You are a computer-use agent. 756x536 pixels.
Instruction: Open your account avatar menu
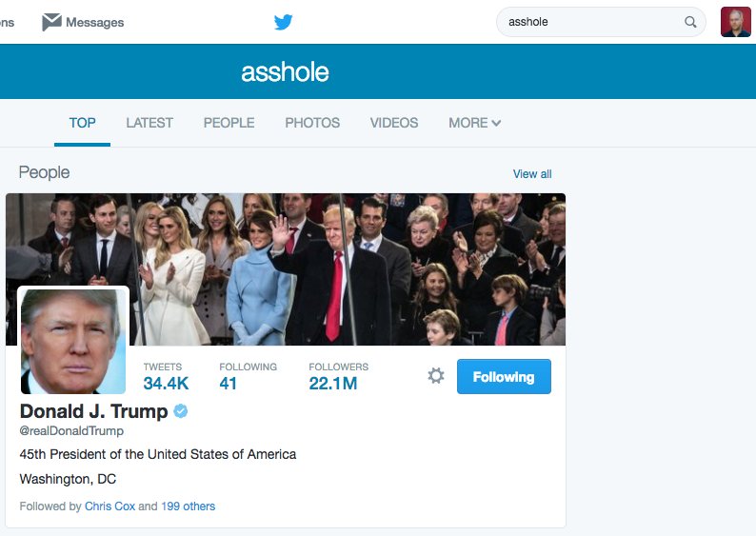click(x=735, y=22)
